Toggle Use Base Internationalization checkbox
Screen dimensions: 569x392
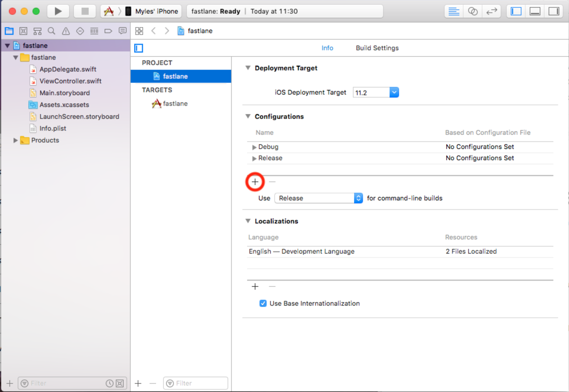tap(263, 303)
